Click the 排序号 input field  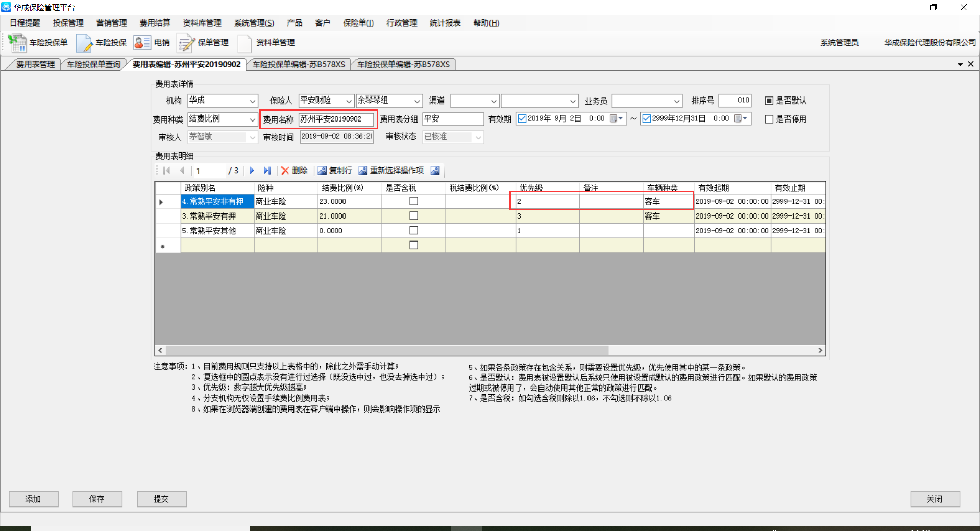[x=735, y=101]
